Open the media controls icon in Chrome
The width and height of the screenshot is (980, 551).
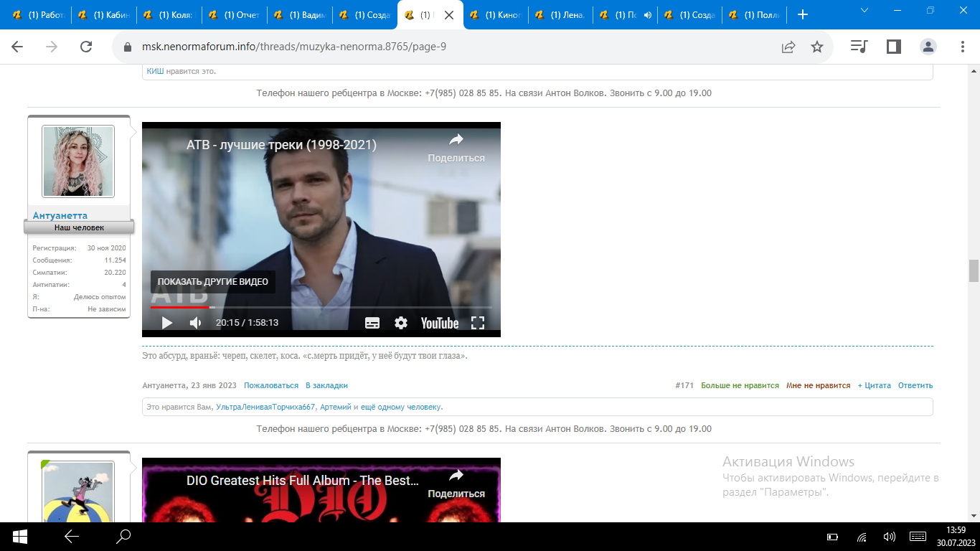click(859, 47)
